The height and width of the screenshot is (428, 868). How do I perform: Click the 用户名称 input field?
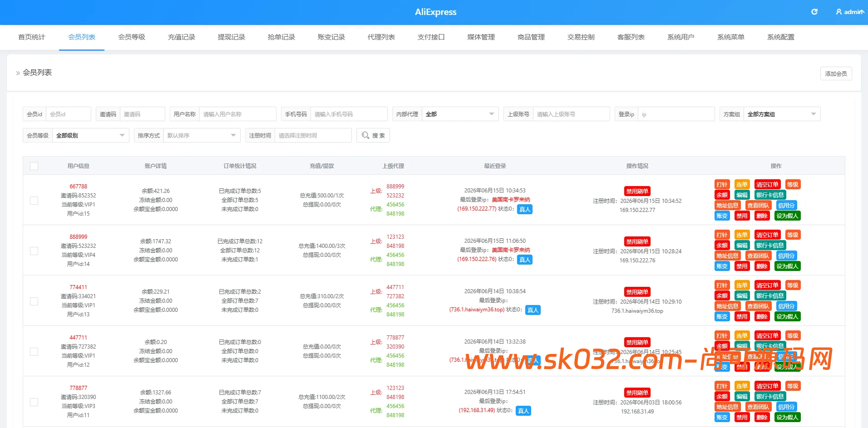point(238,114)
